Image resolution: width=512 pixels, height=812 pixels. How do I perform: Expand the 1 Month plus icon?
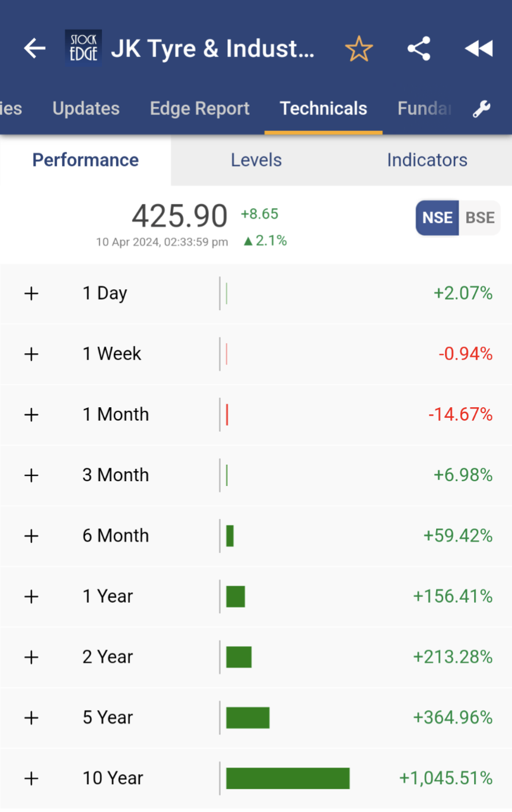point(31,415)
